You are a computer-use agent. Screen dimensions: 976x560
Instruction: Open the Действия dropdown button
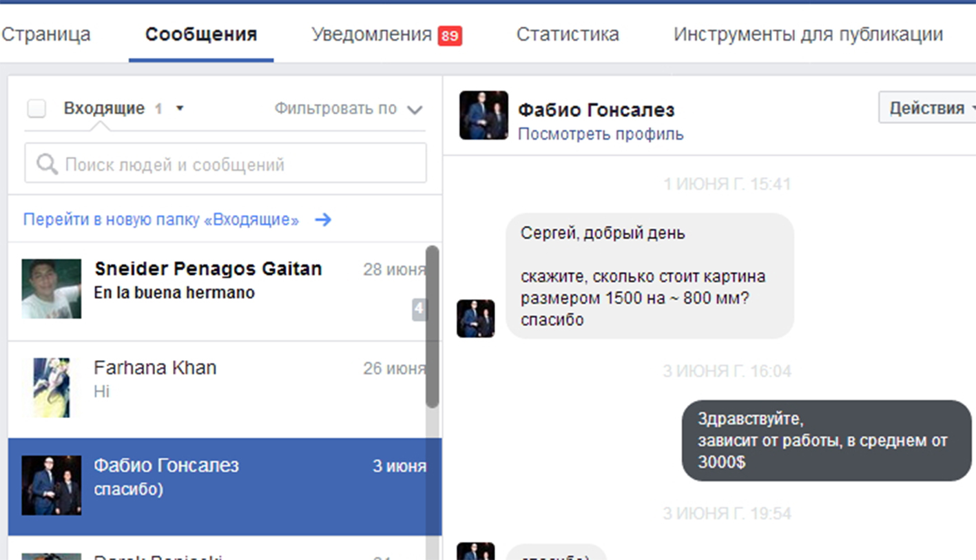pos(928,108)
